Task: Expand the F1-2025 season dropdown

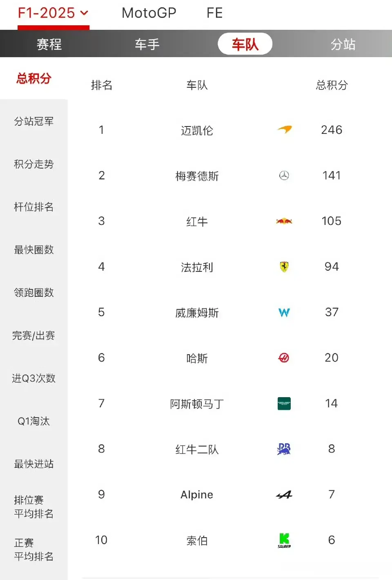Action: coord(53,13)
